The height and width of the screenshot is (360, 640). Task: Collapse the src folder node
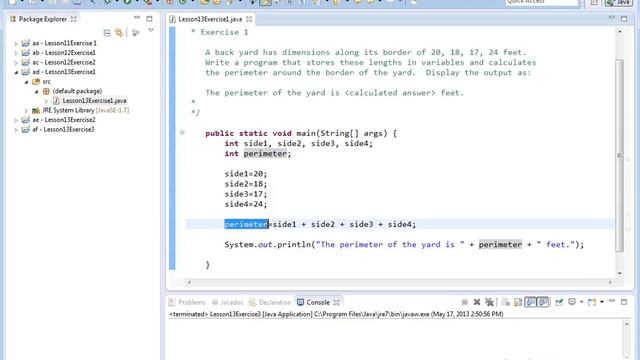click(27, 82)
